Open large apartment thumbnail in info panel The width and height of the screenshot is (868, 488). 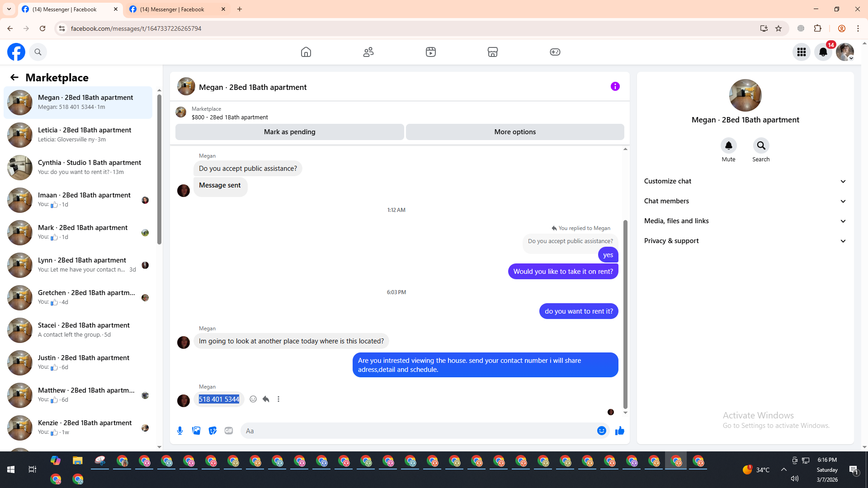tap(745, 95)
